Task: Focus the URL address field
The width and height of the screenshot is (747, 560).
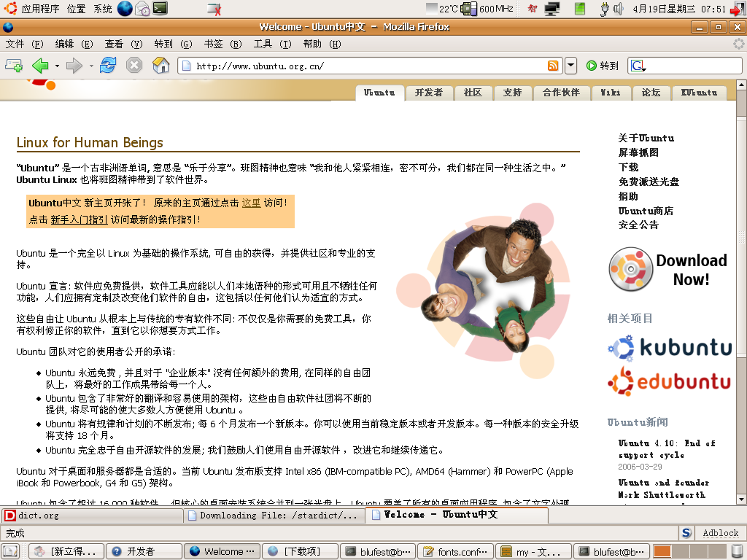Action: pyautogui.click(x=370, y=66)
